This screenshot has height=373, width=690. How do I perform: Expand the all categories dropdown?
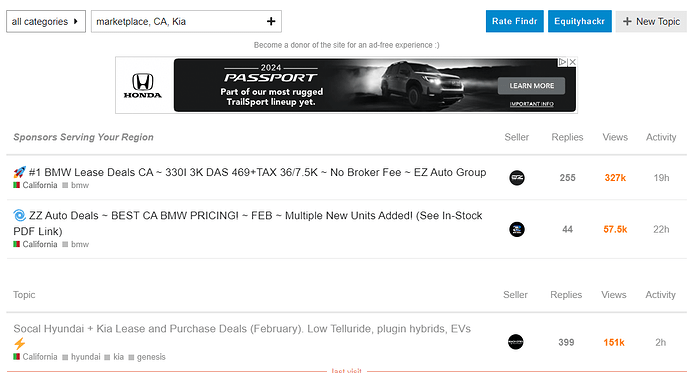[x=46, y=22]
